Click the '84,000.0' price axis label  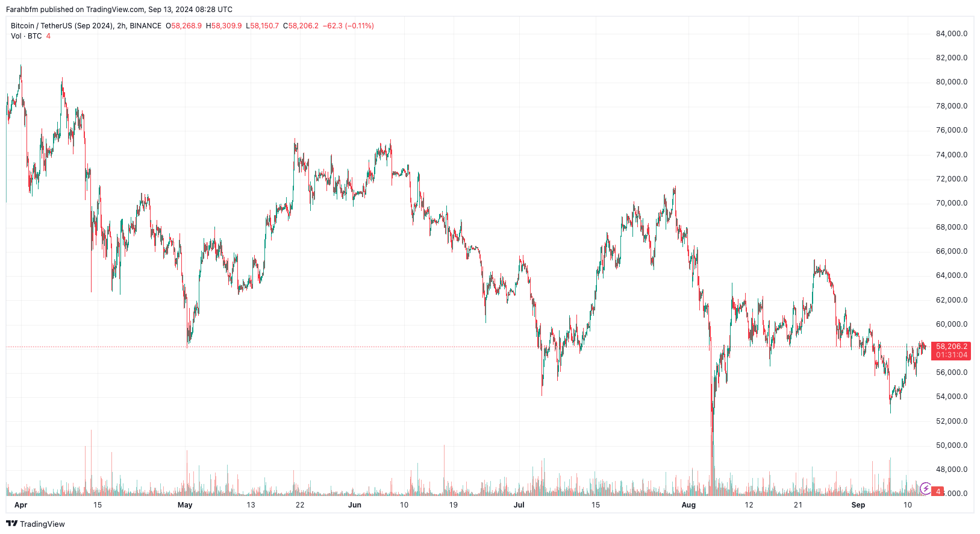click(952, 34)
